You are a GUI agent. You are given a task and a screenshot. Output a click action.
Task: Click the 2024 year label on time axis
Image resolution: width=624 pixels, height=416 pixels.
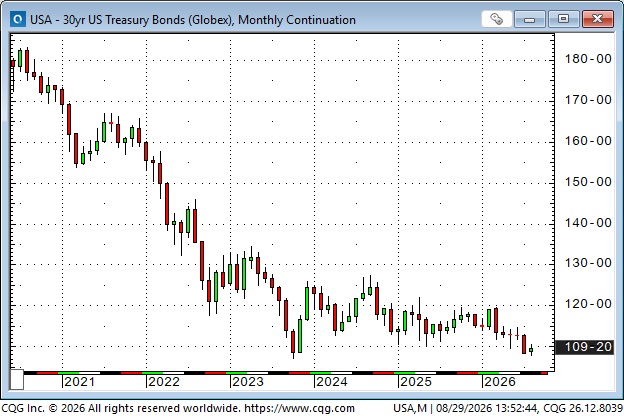(x=332, y=382)
